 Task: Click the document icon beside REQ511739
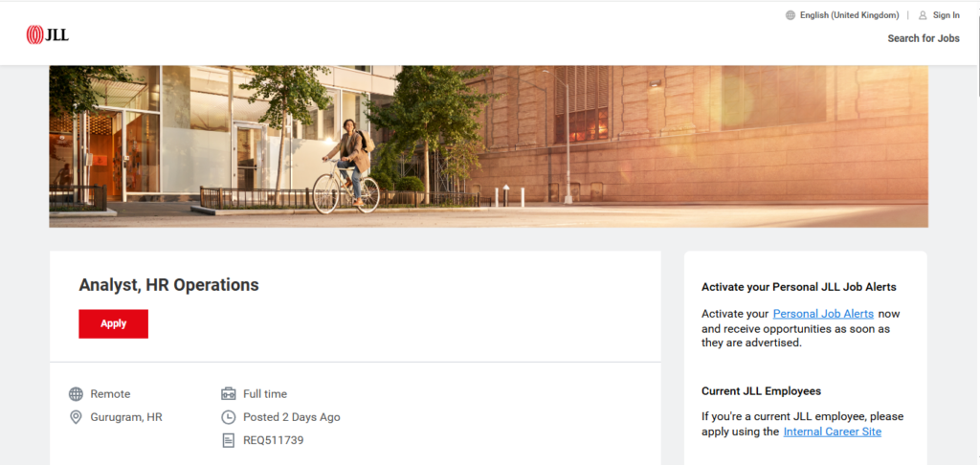click(229, 440)
